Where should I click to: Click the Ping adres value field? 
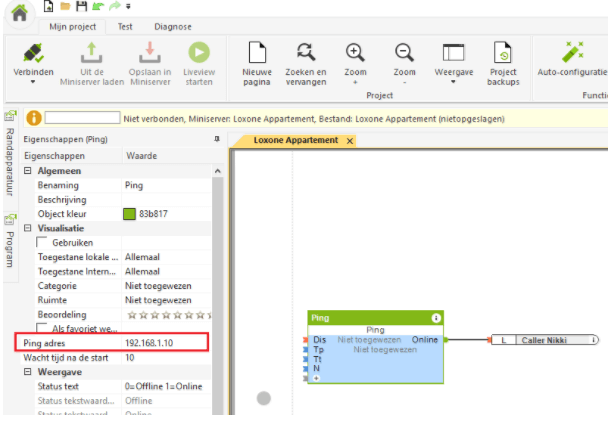point(165,342)
